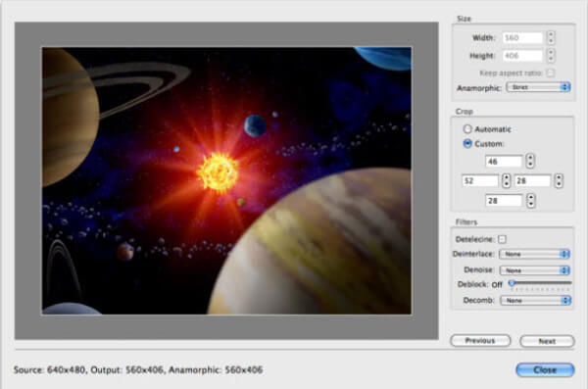Open the Deinterlace dropdown
Image resolution: width=588 pixels, height=389 pixels.
click(x=534, y=254)
